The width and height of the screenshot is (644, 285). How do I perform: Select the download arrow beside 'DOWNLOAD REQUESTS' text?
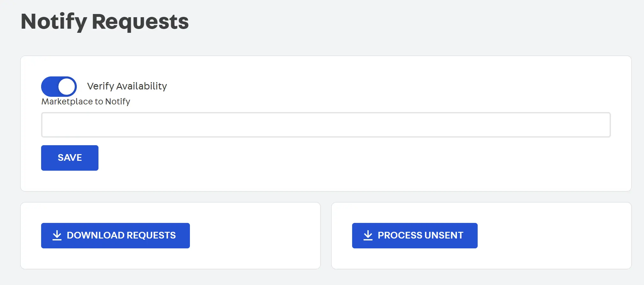pos(57,235)
